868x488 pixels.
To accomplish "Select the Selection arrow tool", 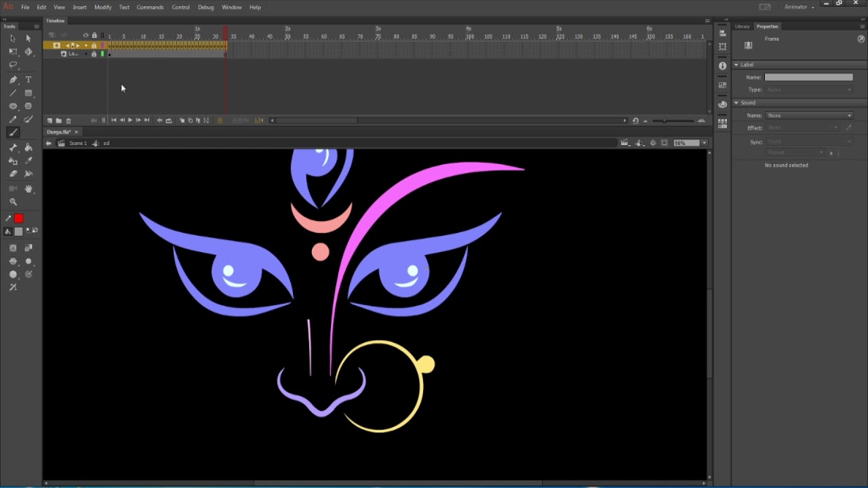I will (x=13, y=39).
